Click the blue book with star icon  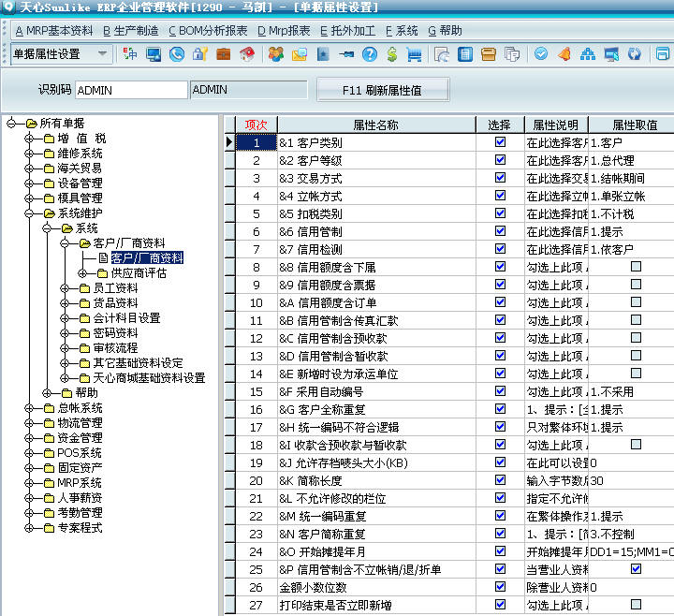[x=322, y=54]
